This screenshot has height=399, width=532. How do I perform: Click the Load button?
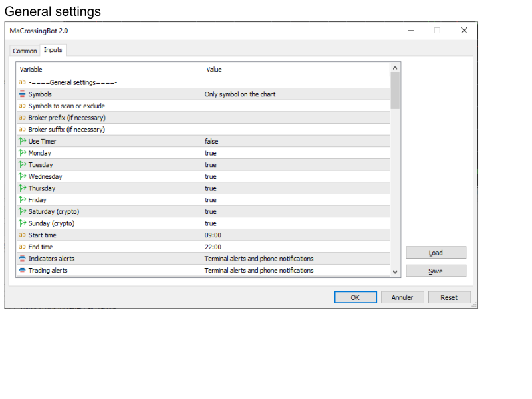click(x=436, y=253)
